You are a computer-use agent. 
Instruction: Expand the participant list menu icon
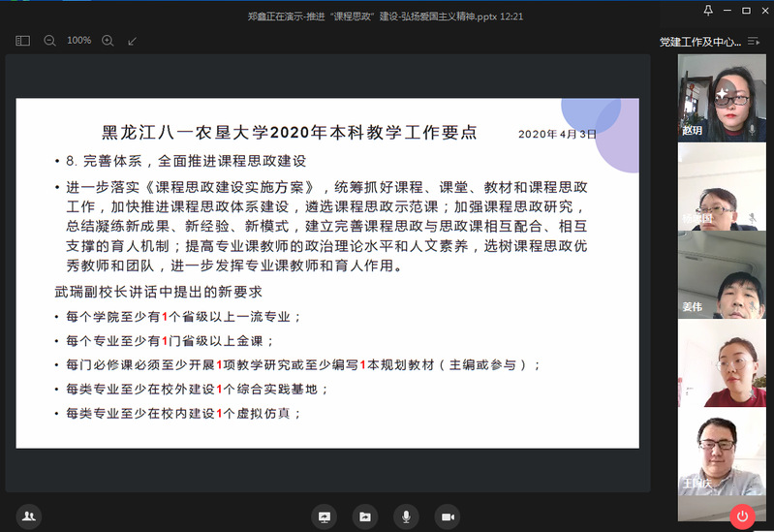tap(754, 42)
